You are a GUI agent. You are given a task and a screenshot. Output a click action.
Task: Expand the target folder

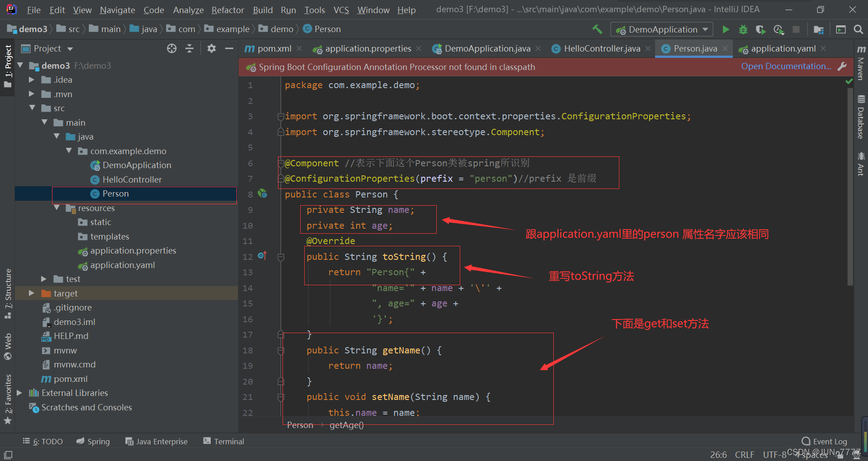[x=32, y=293]
